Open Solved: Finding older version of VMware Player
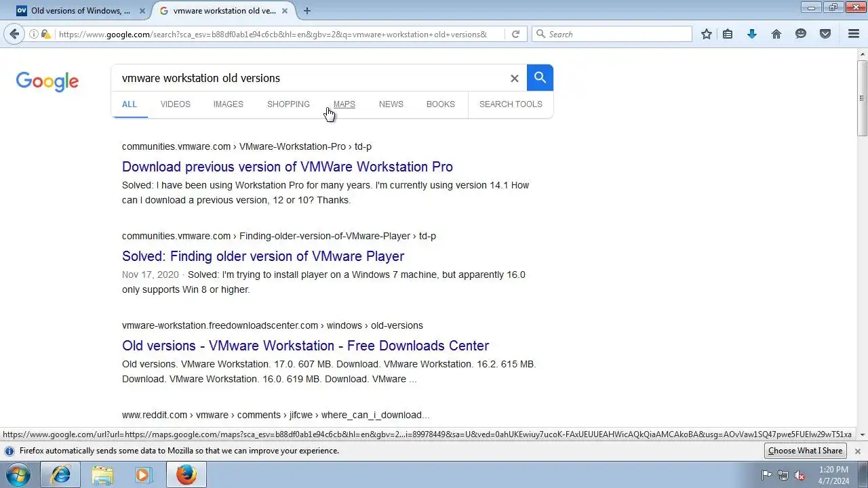The image size is (868, 488). point(263,256)
